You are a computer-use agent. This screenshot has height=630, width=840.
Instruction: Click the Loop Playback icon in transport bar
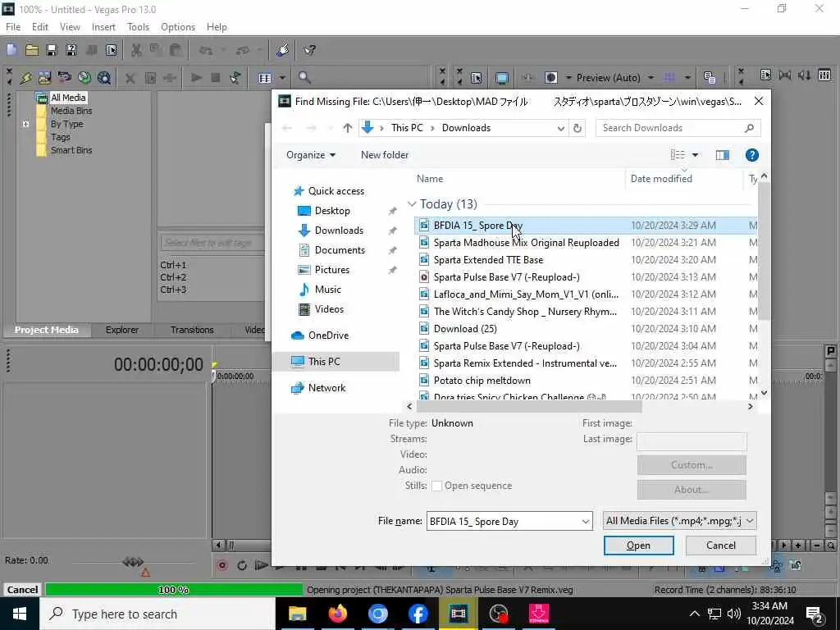pyautogui.click(x=242, y=565)
